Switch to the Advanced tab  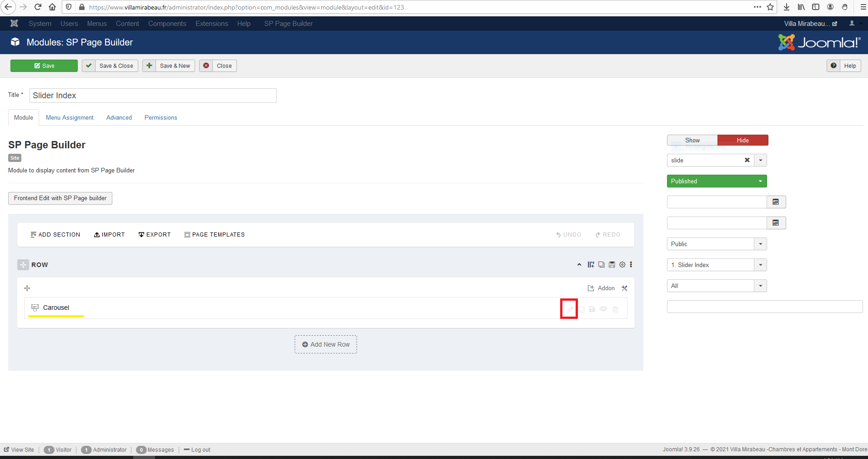[x=119, y=117]
